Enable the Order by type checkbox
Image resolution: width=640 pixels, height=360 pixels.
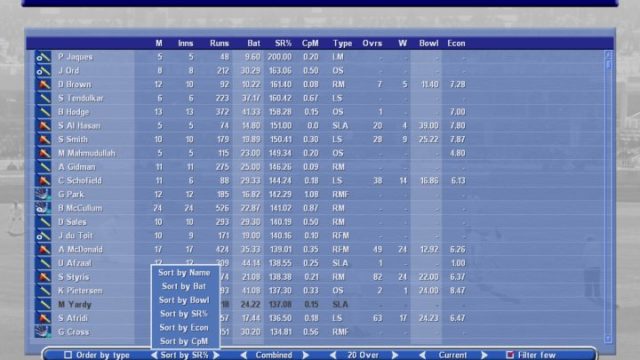(68, 355)
